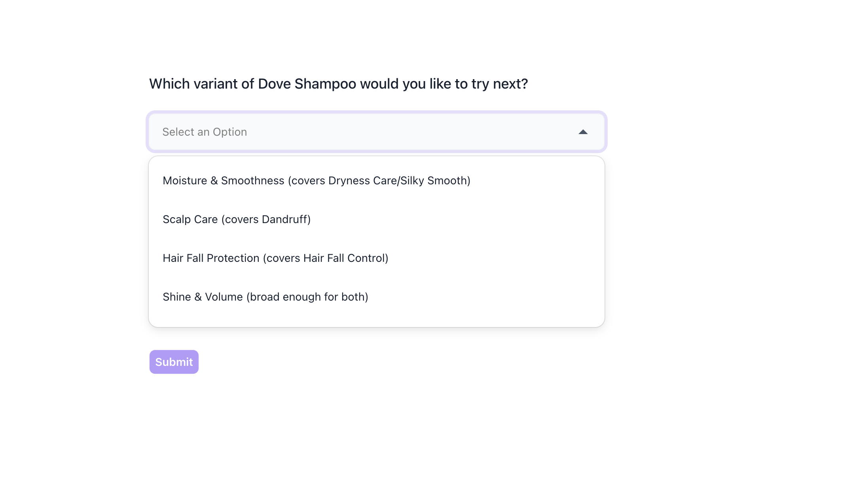The height and width of the screenshot is (477, 868).
Task: Click the 'Select an Option' placeholder text
Action: coord(205,132)
